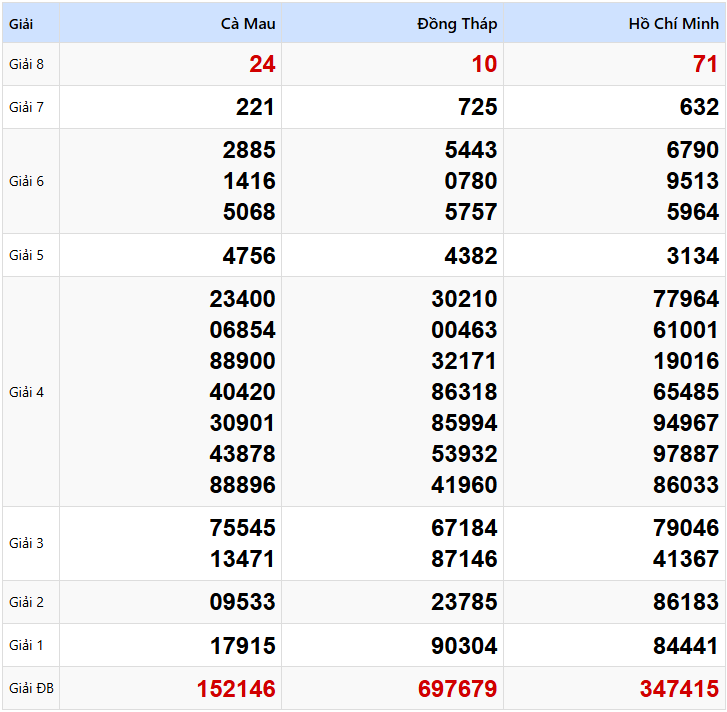Select Giải 3 number 75545
Screen dimensions: 727x712
pyautogui.click(x=242, y=528)
